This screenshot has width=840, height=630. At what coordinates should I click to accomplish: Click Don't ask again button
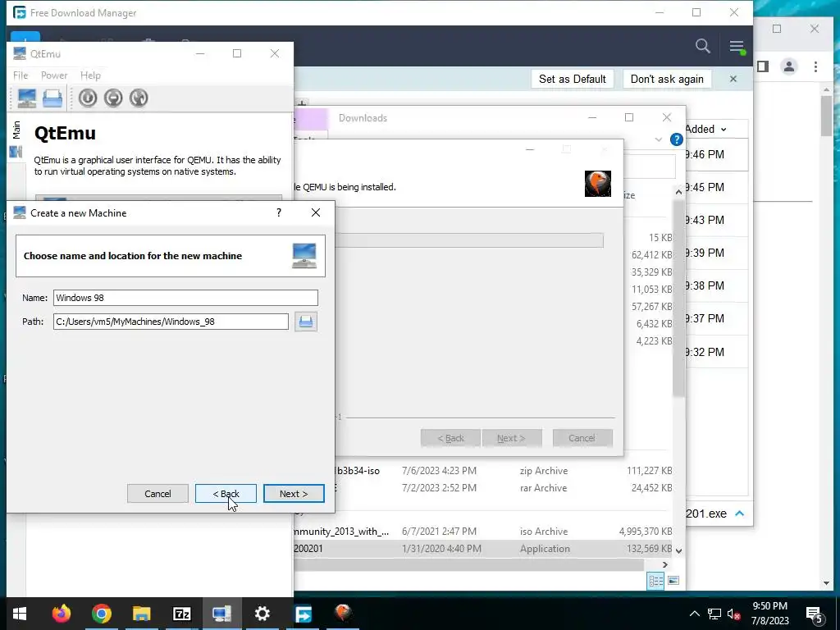coord(667,80)
